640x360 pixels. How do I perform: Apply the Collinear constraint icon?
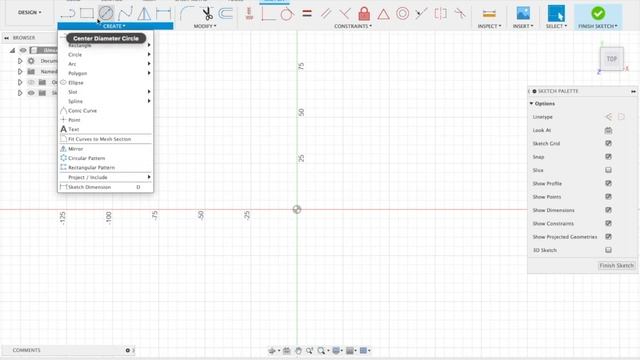421,13
